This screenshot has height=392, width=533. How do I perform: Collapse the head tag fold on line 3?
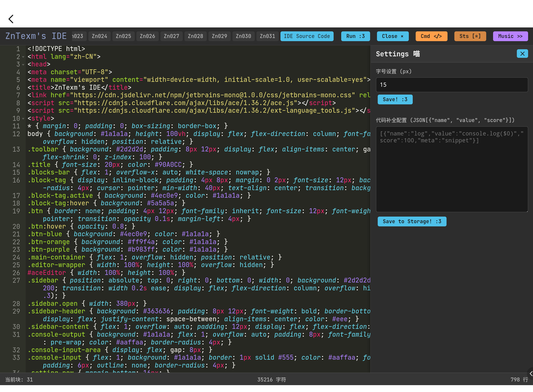pyautogui.click(x=23, y=65)
